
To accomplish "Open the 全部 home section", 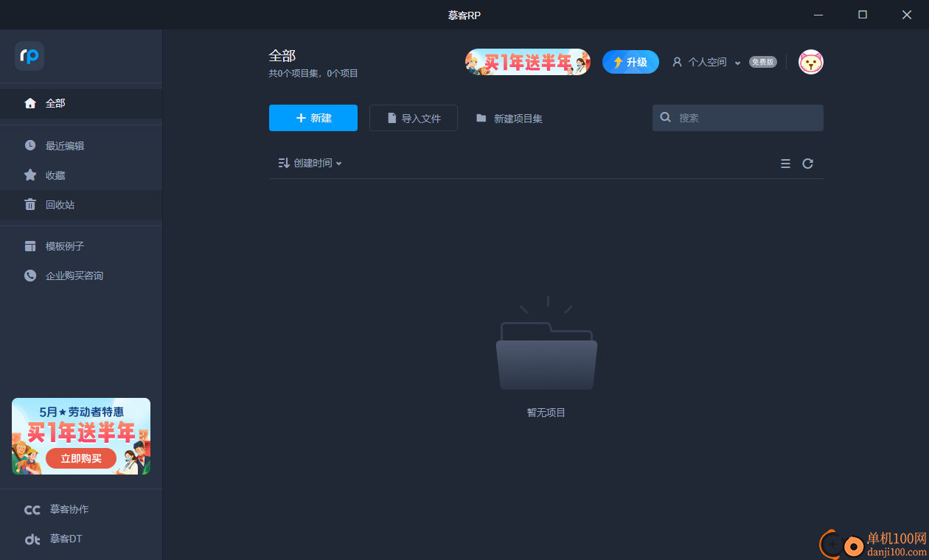I will click(x=81, y=103).
